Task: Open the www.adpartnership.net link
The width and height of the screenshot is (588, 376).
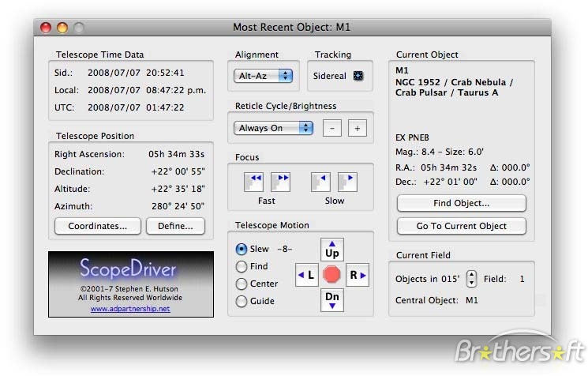Action: coord(130,309)
